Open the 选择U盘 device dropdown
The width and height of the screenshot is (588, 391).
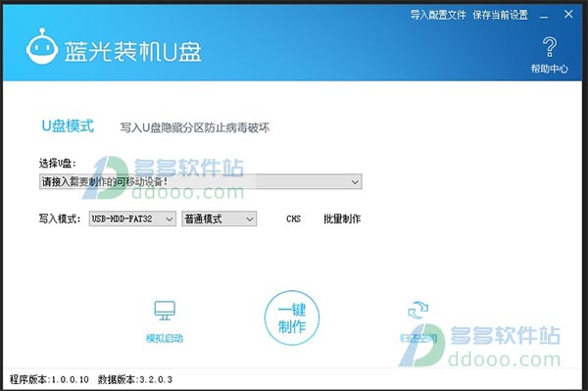click(201, 182)
